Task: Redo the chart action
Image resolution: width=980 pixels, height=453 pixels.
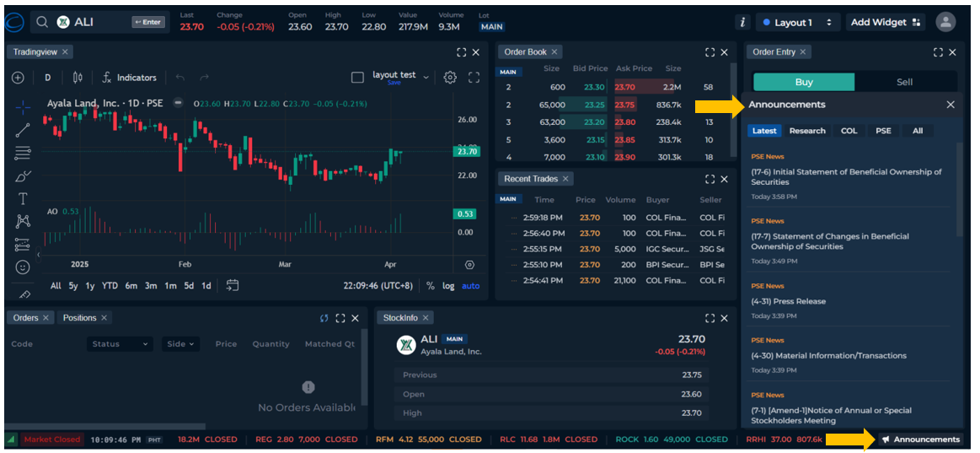Action: pyautogui.click(x=204, y=78)
